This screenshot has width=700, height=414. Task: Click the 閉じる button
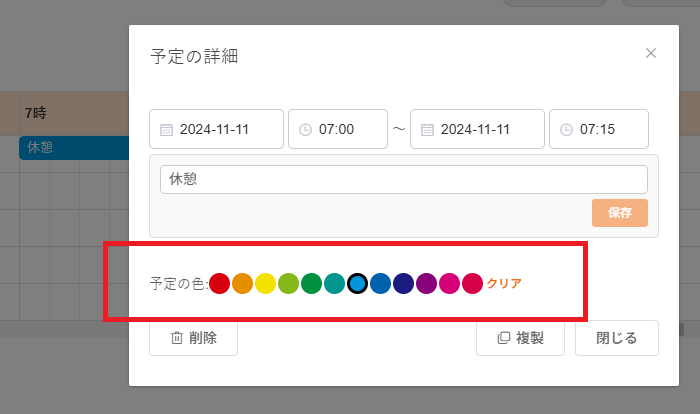[616, 338]
